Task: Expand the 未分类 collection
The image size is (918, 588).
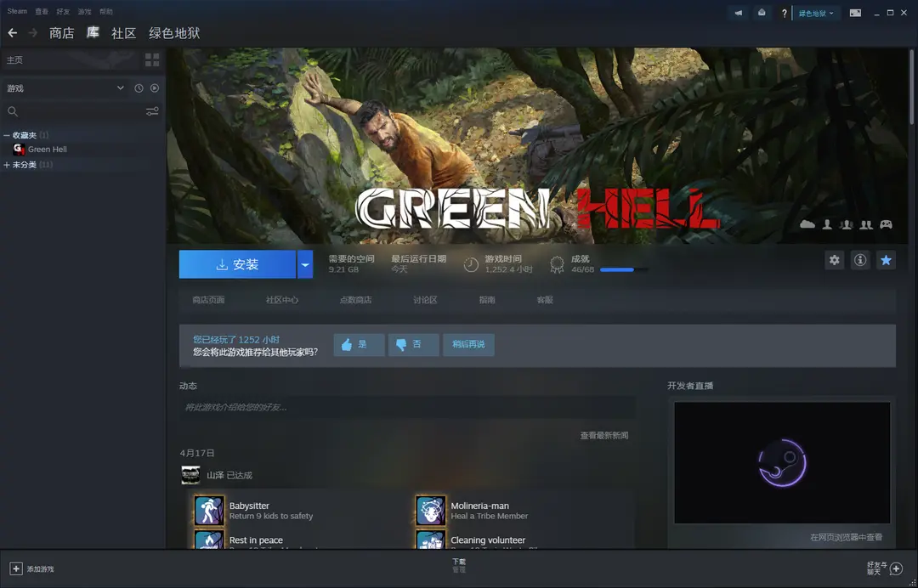Action: coord(7,165)
